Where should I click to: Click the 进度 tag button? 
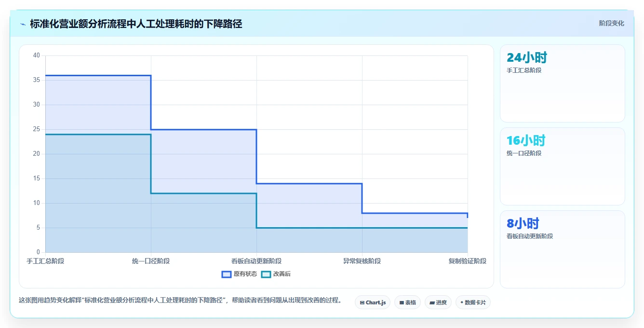tap(438, 302)
